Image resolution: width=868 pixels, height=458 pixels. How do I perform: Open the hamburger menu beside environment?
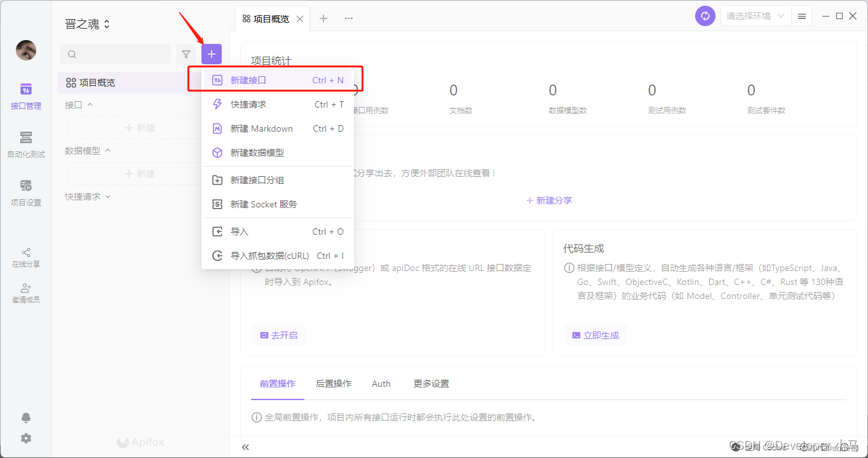coord(802,16)
